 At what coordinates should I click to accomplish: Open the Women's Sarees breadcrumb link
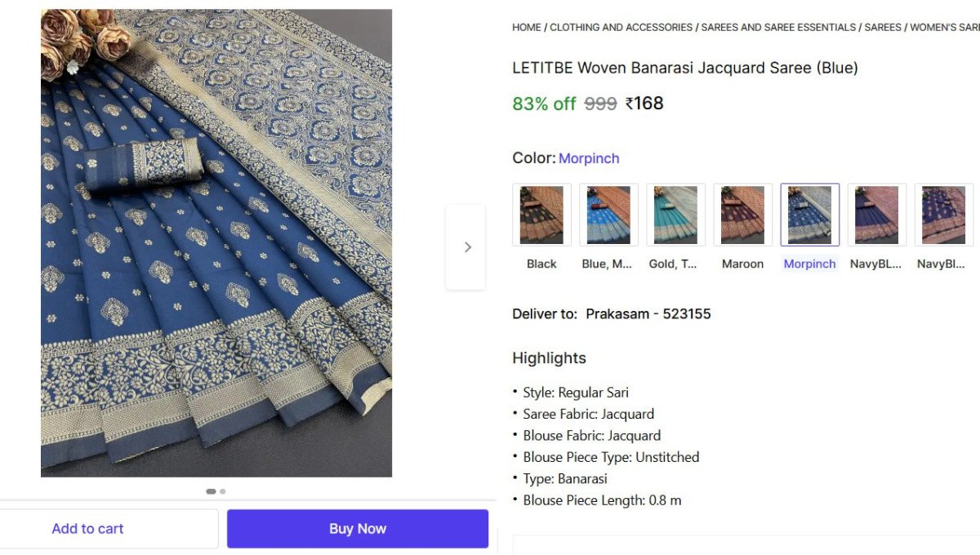[945, 28]
